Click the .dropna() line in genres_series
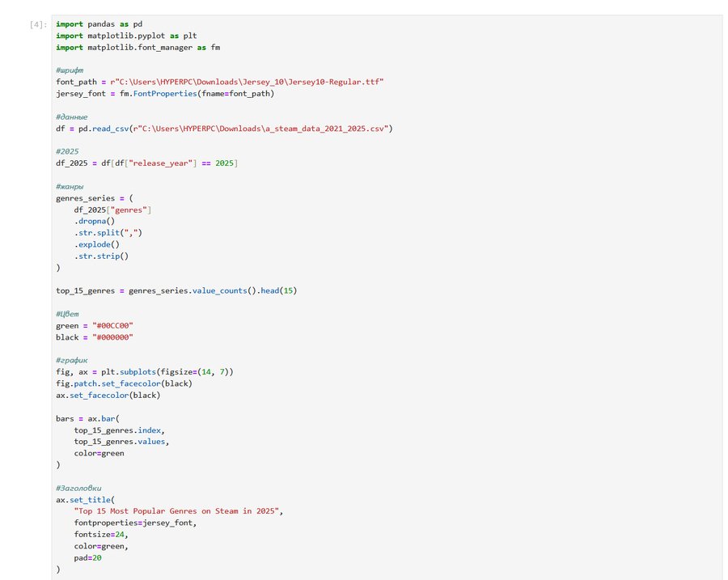 point(95,222)
